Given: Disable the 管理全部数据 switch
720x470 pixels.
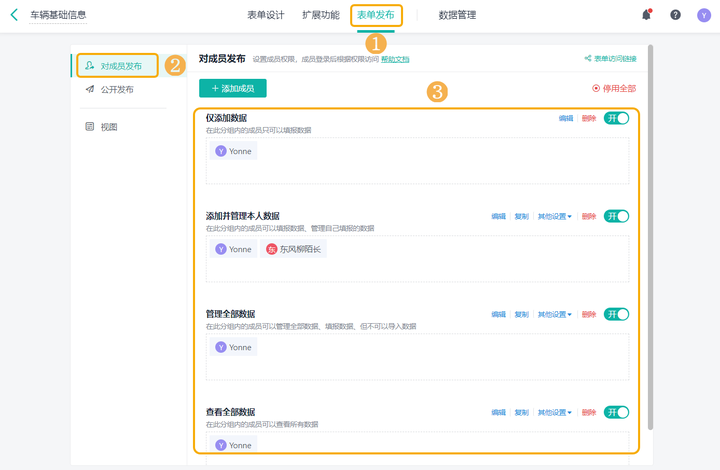Looking at the screenshot, I should [x=616, y=314].
